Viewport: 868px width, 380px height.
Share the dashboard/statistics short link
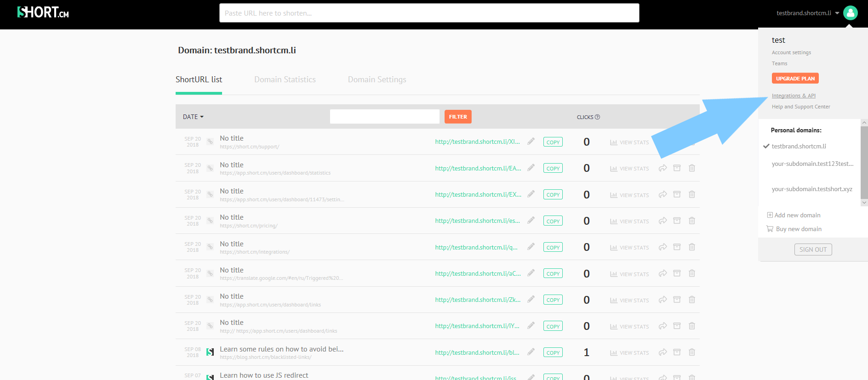[662, 168]
